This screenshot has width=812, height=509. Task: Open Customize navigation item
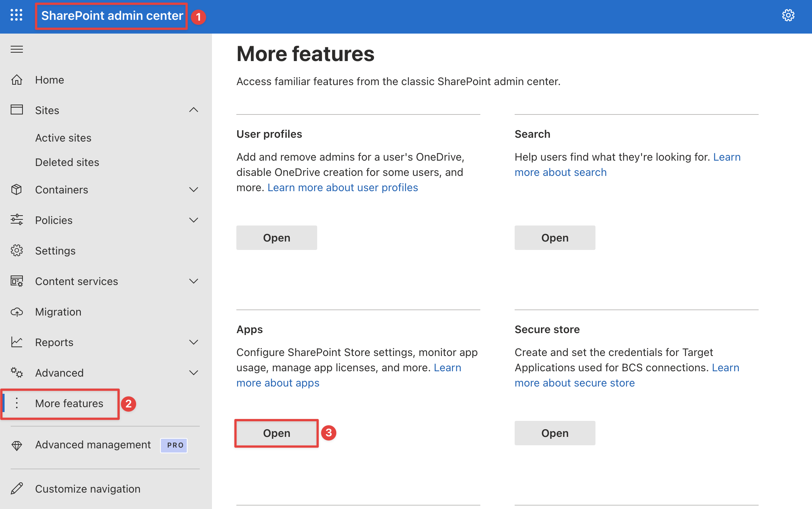88,489
